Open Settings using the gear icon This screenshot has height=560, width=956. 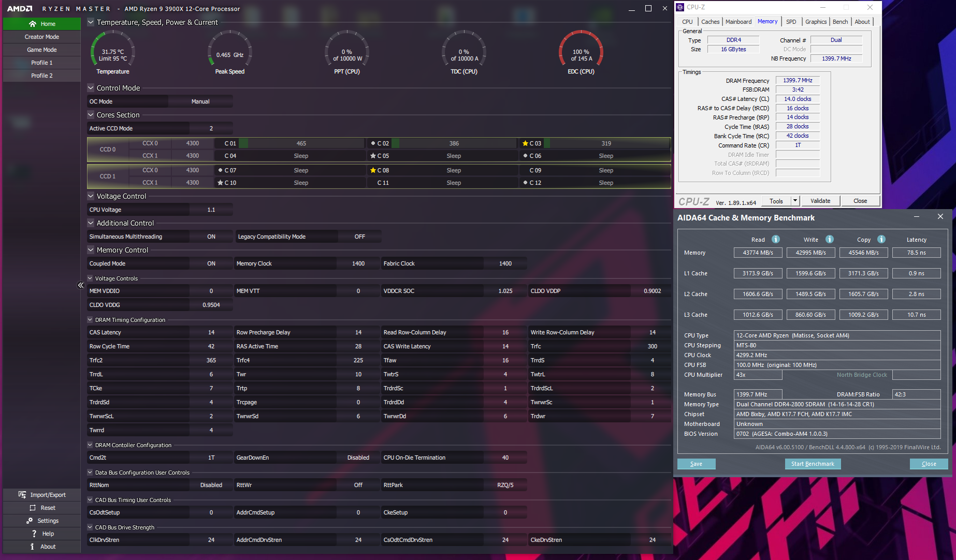[x=30, y=521]
